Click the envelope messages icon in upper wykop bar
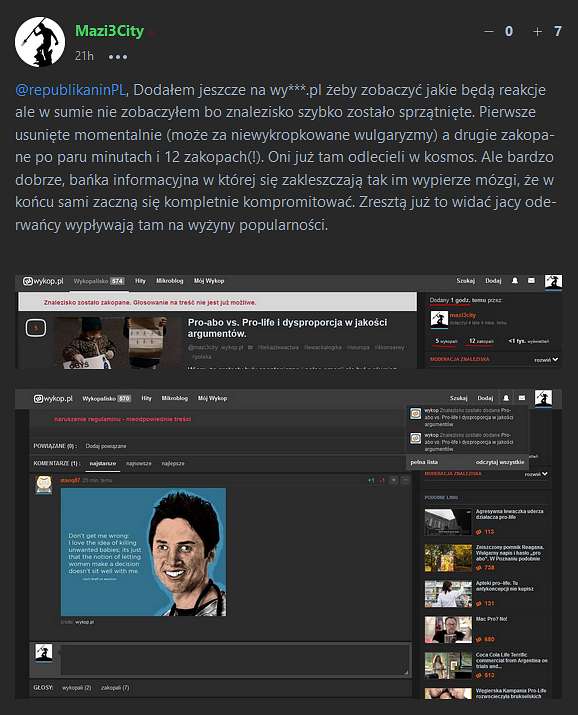The height and width of the screenshot is (715, 578). [x=531, y=281]
